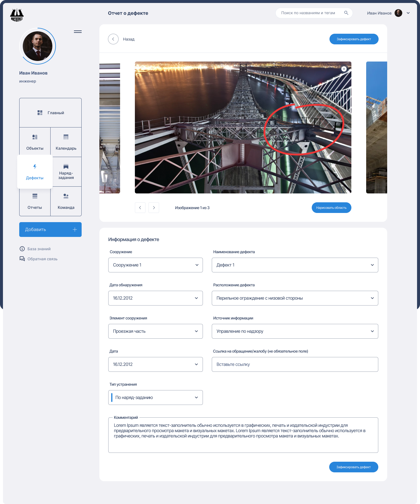Click into the Комментарий text area

[x=243, y=435]
